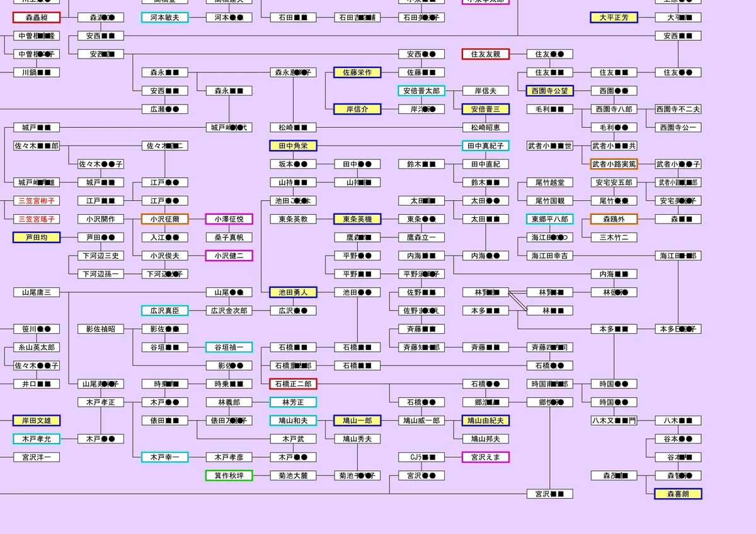Viewport: 756px width, 534px height.
Task: Select the 鳩山由紀夫 node
Action: [x=486, y=420]
